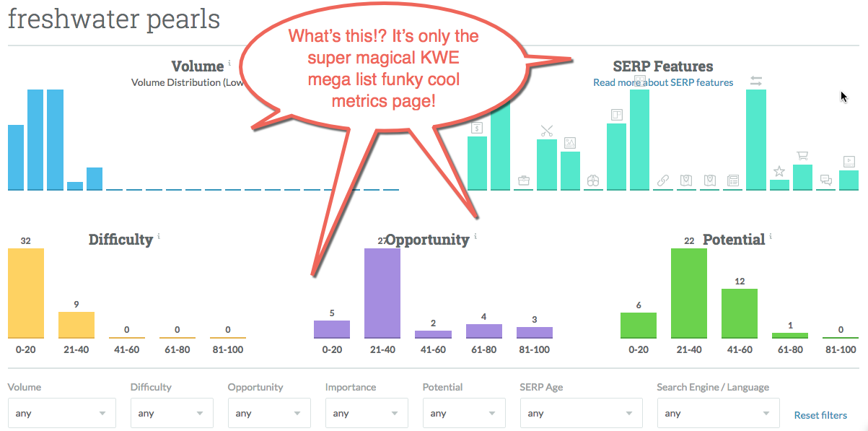The height and width of the screenshot is (431, 868).
Task: Click the brain knowledge icon in SERP Features
Action: 593,180
